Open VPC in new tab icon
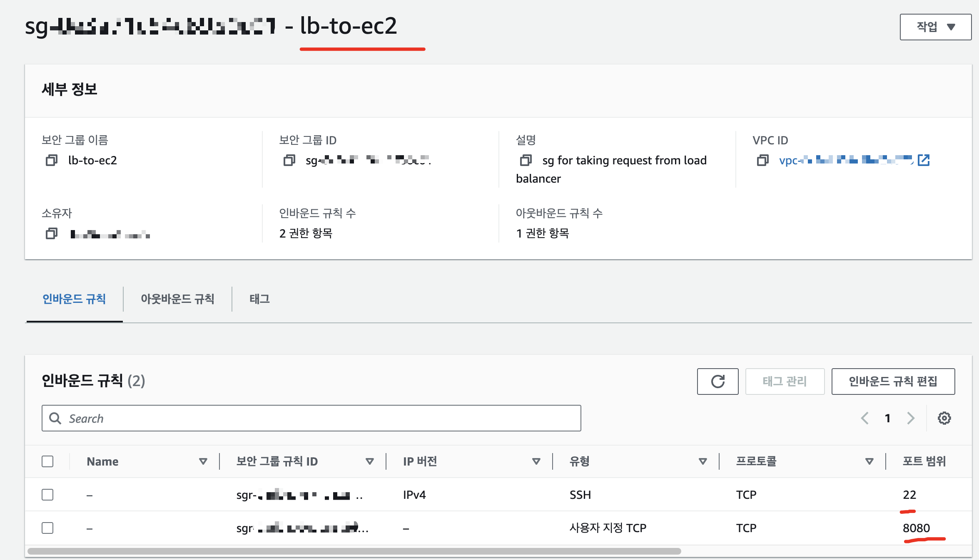979x560 pixels. [924, 160]
